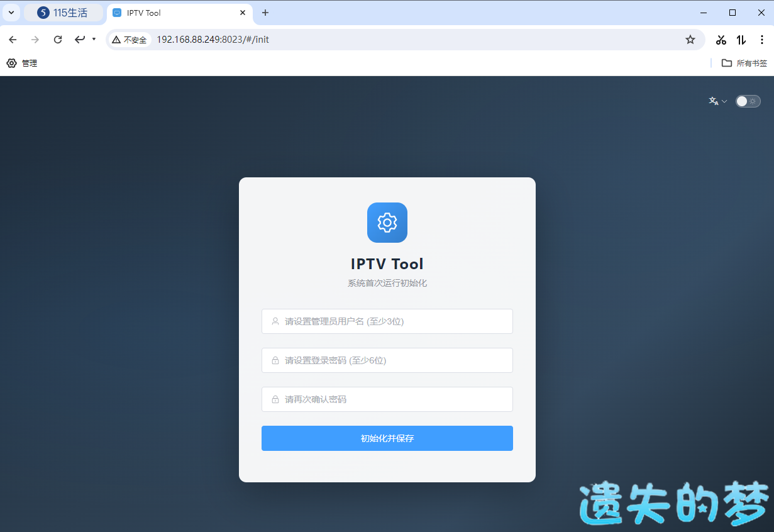Reload the current page
Image resolution: width=774 pixels, height=532 pixels.
[x=58, y=40]
